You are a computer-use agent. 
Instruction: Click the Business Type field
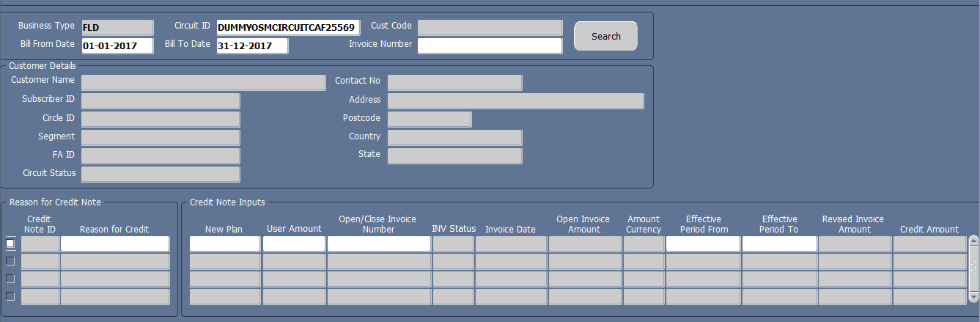pyautogui.click(x=117, y=28)
